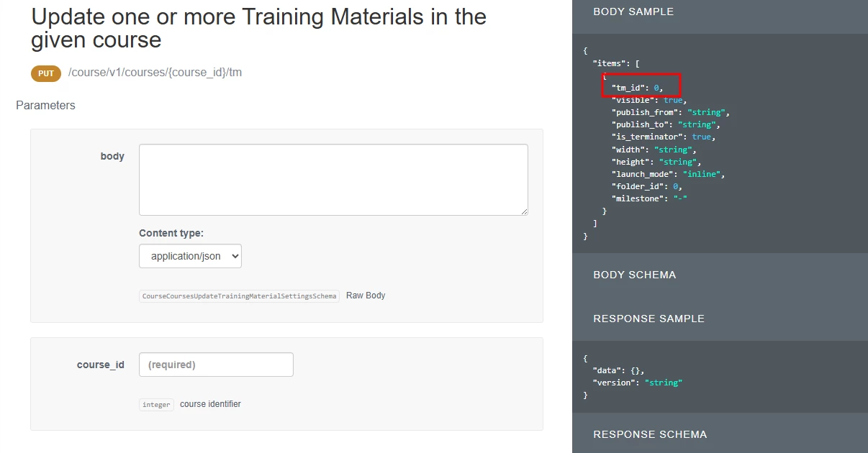Open the BODY SAMPLE section header
Screen dimensions: 868x453
tap(633, 12)
